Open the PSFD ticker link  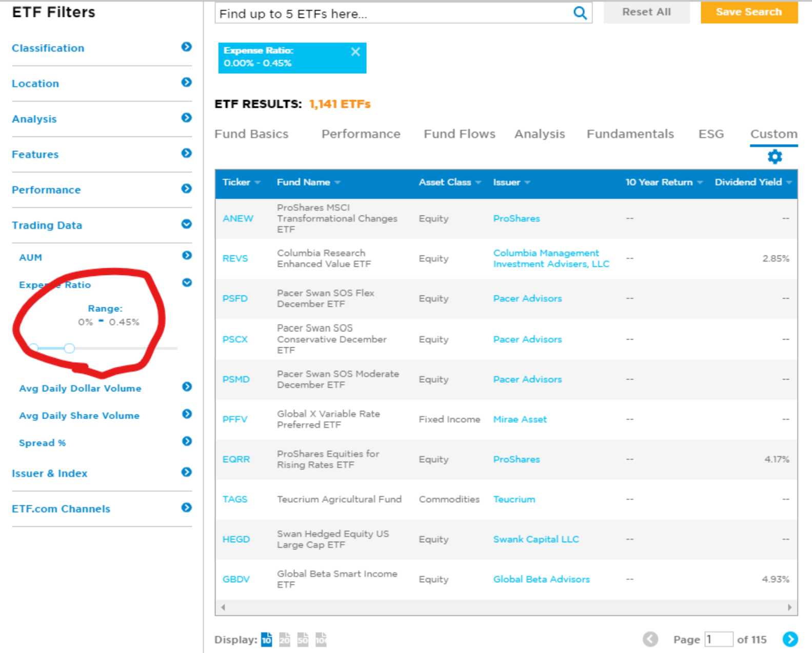tap(235, 299)
